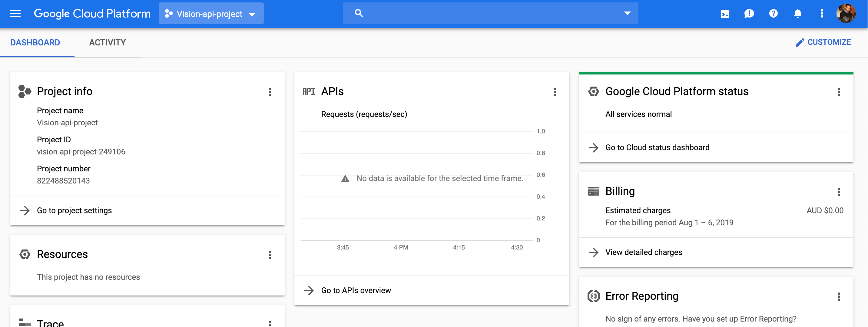Click the AUD $0.00 estimated charges value
This screenshot has width=868, height=327.
(825, 210)
